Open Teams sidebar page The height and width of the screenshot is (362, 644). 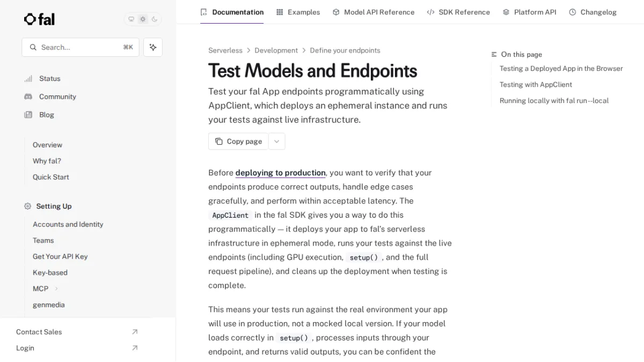point(43,240)
